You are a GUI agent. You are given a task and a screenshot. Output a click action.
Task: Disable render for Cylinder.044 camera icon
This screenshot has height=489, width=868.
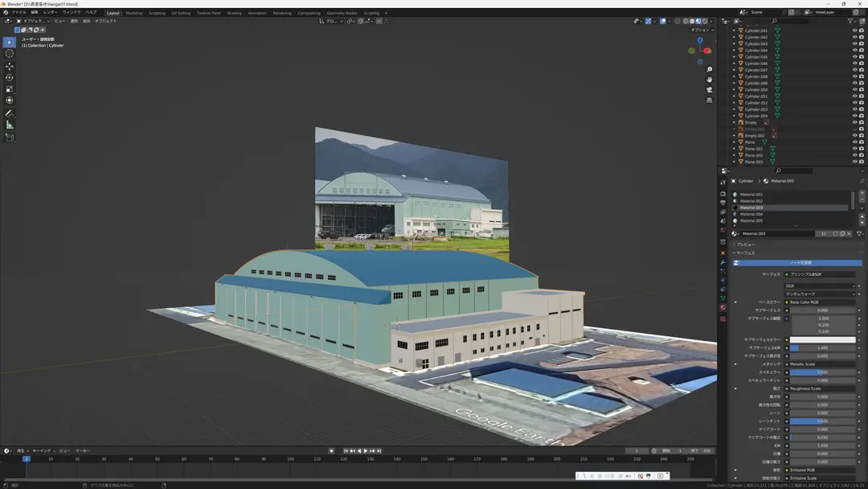coord(862,51)
